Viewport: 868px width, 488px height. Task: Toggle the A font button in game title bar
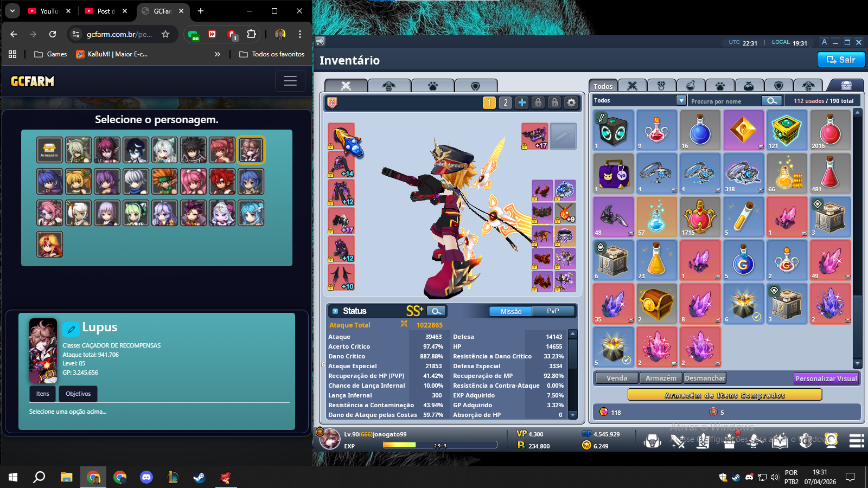[x=824, y=42]
